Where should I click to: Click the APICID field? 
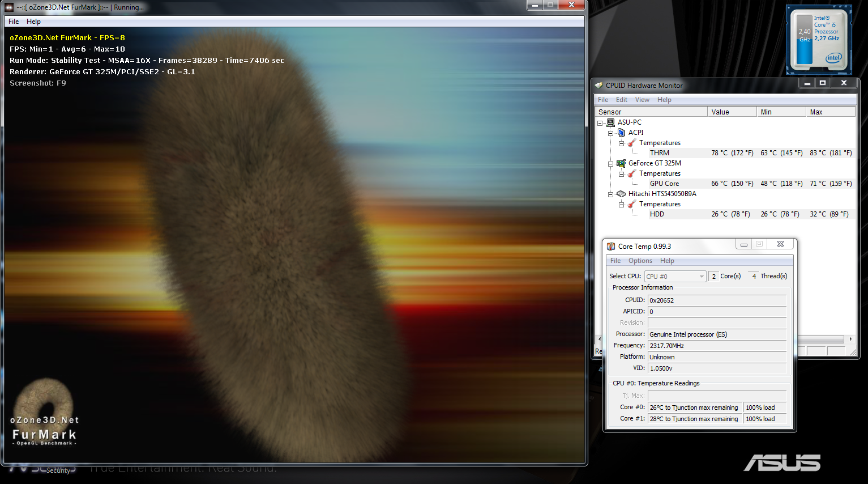(717, 312)
